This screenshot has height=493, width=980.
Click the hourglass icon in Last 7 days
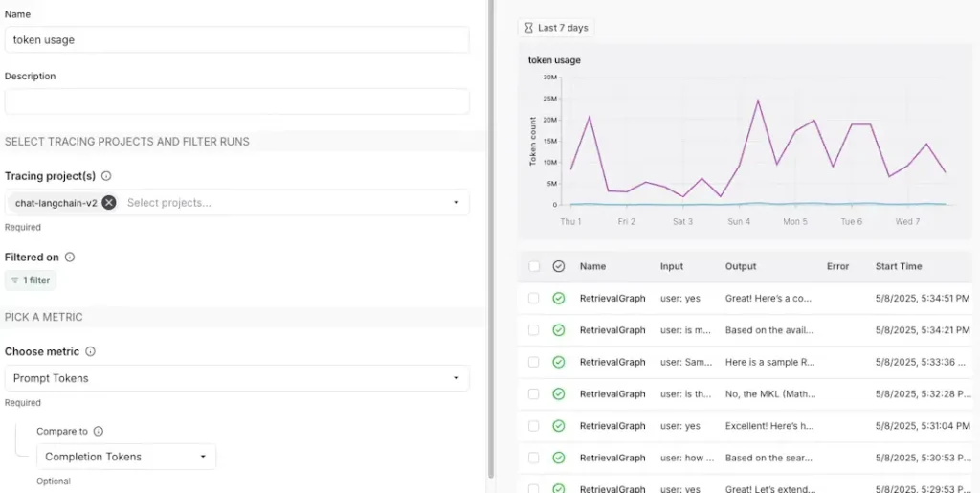click(528, 28)
